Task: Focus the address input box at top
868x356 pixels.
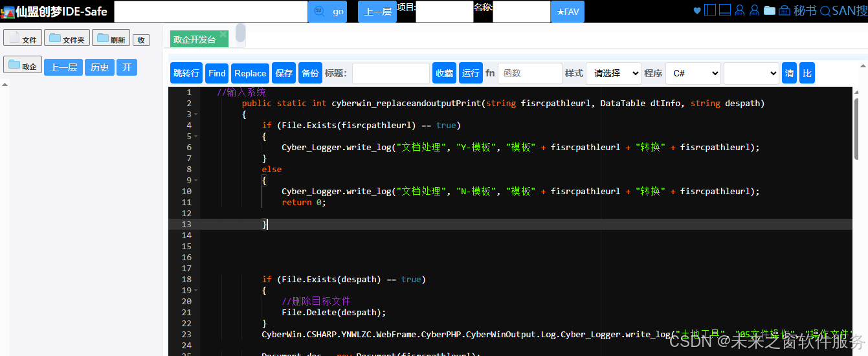Action: coord(211,12)
